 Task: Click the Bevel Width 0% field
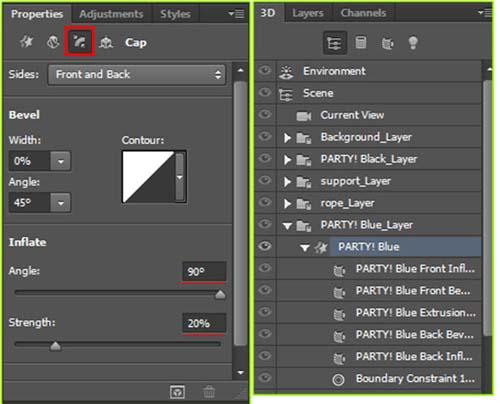[x=29, y=161]
